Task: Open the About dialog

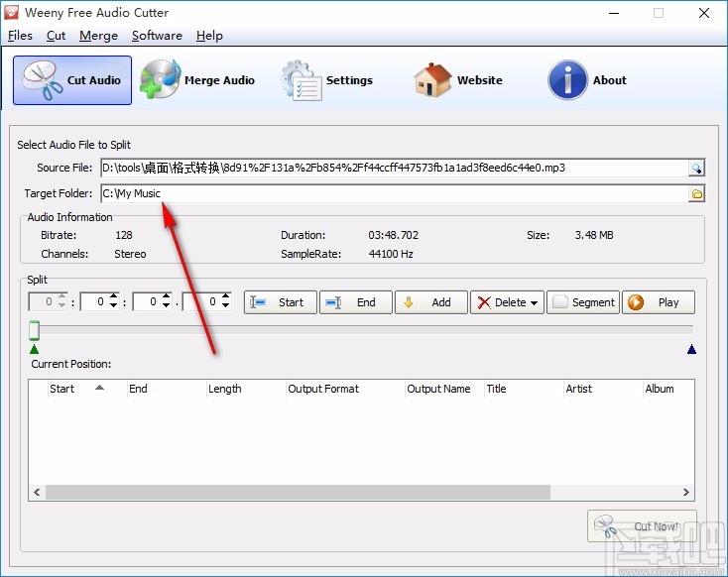Action: (587, 80)
